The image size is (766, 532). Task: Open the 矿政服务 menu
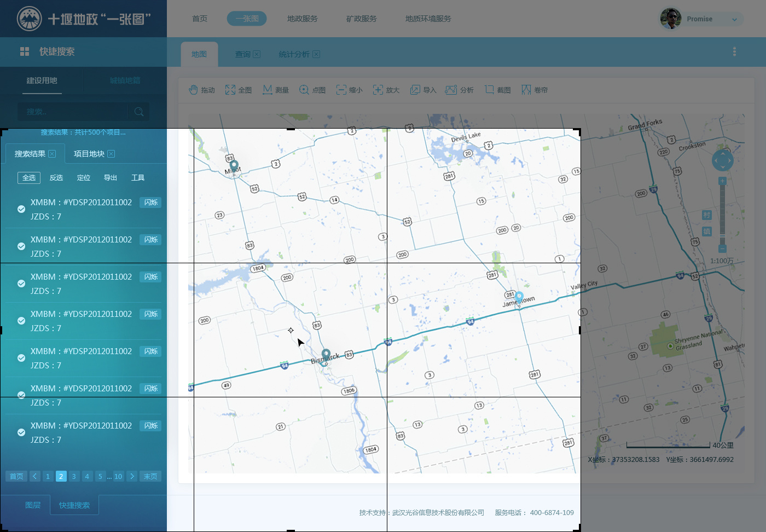coord(362,19)
